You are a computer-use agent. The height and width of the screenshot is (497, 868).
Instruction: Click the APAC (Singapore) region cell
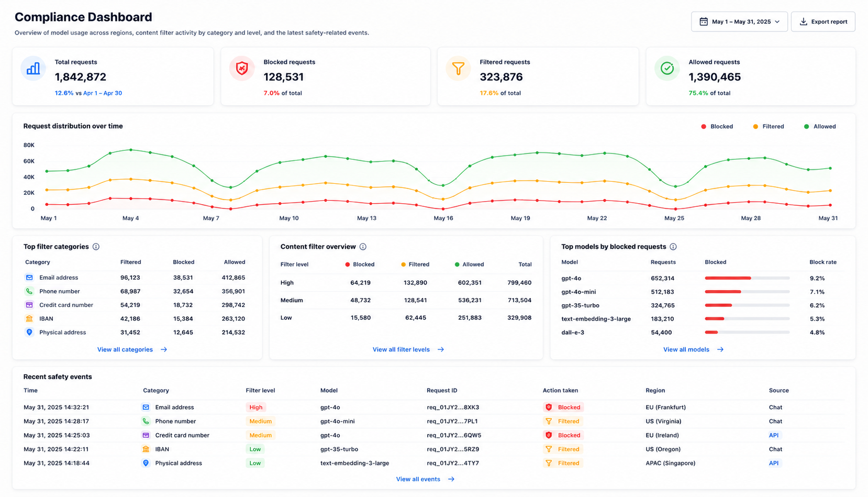point(671,463)
